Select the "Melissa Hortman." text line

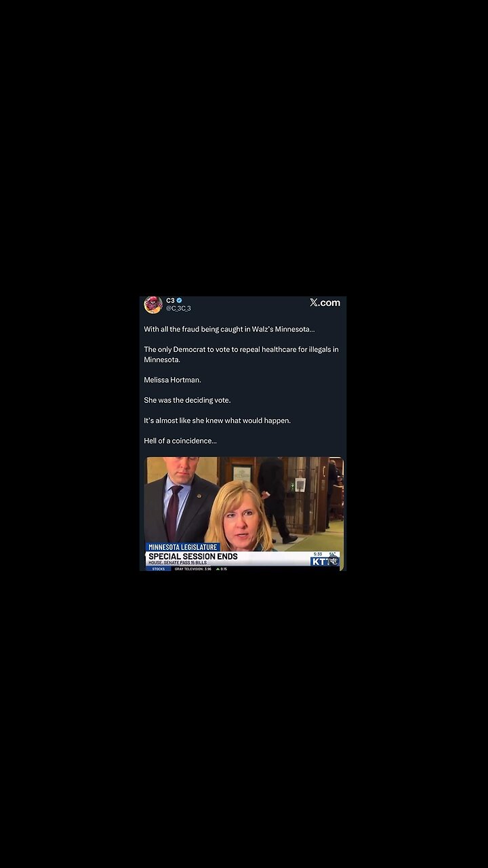172,380
